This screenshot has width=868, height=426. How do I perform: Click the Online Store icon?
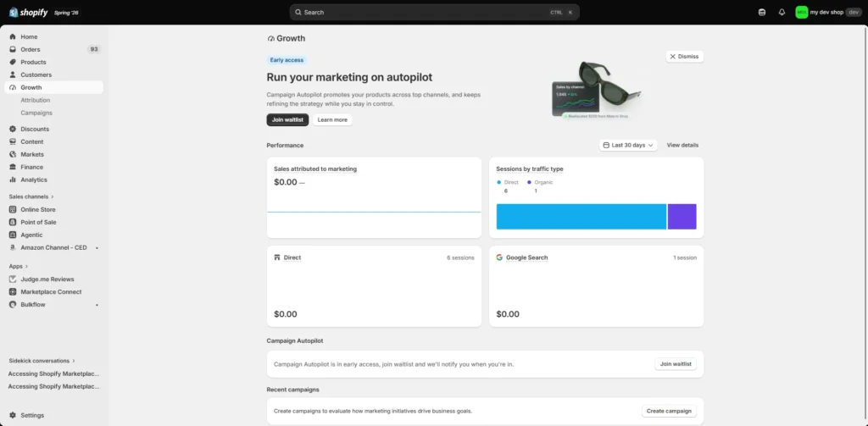[x=13, y=210]
